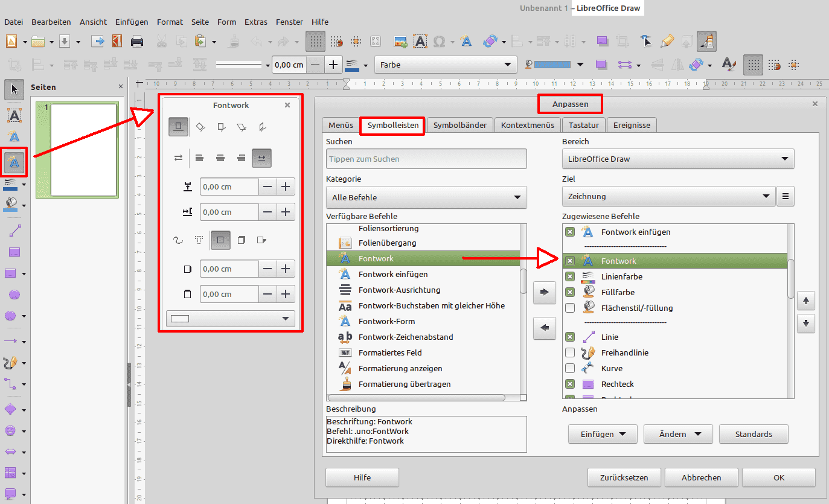Choose the Basic Shapes diamond tool
829x504 pixels.
(x=10, y=409)
